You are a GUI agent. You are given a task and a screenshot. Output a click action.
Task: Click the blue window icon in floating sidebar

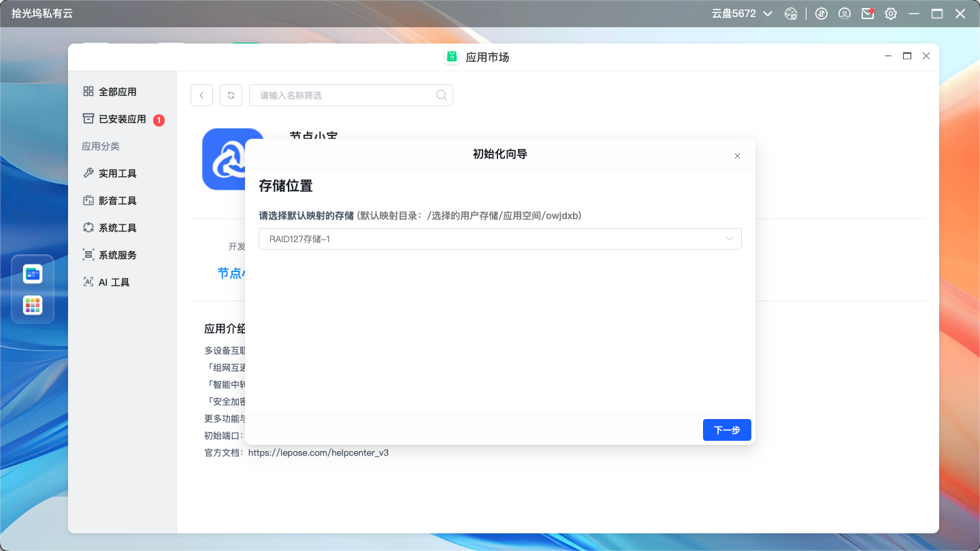tap(32, 272)
